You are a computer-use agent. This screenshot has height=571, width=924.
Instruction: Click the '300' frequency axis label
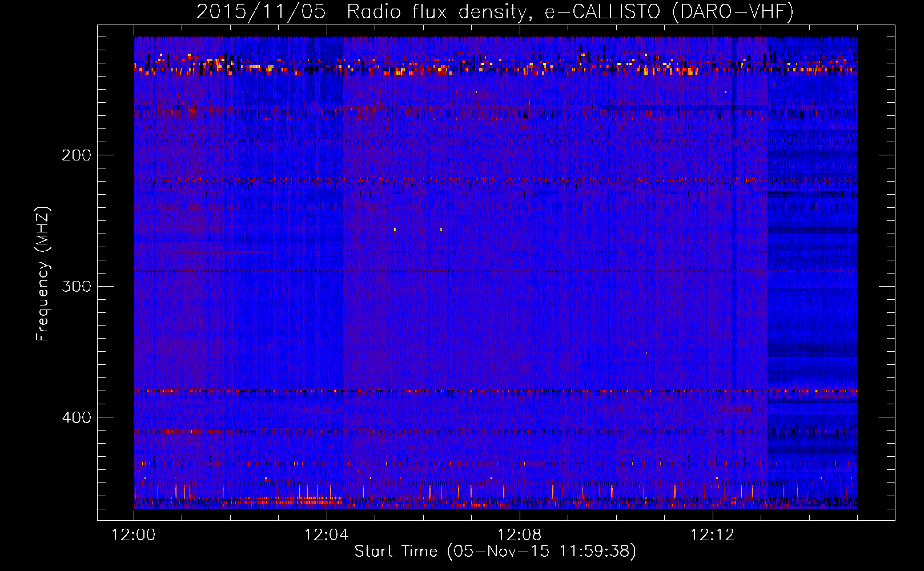click(x=77, y=286)
